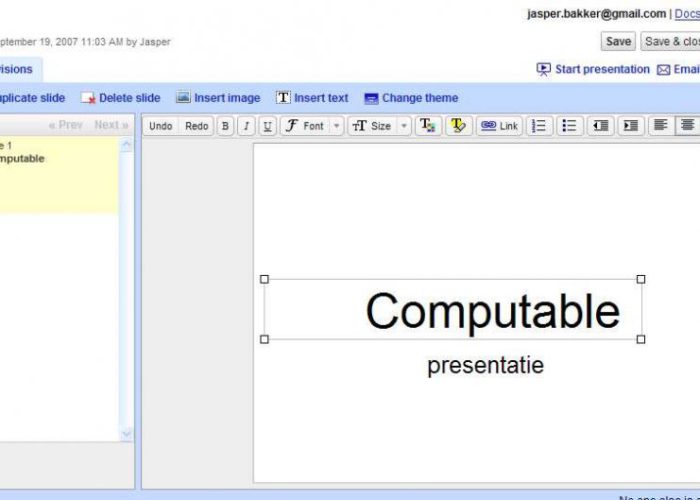
Task: Decrease indent of text
Action: (600, 126)
